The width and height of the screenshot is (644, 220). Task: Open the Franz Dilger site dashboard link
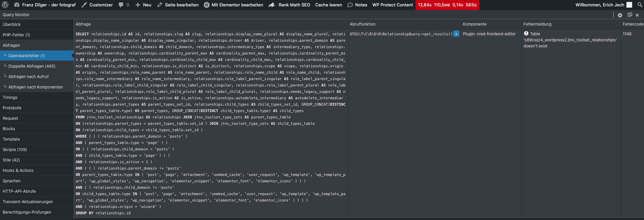coord(45,5)
